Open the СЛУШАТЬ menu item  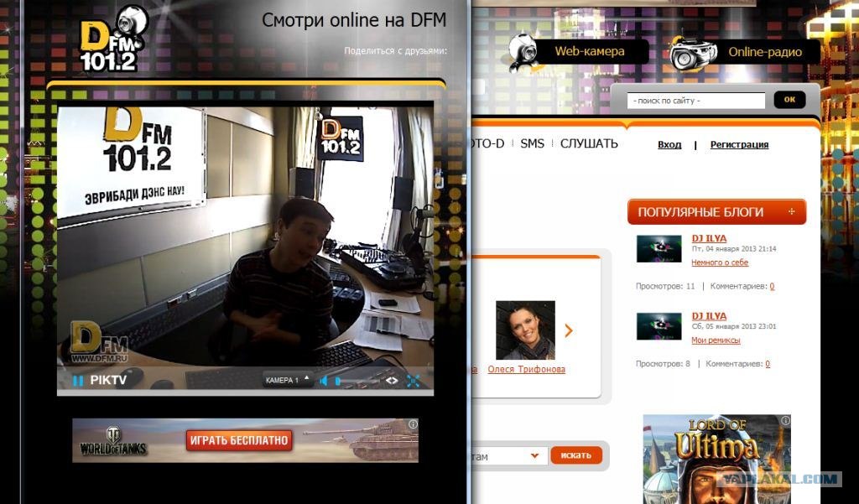click(589, 143)
